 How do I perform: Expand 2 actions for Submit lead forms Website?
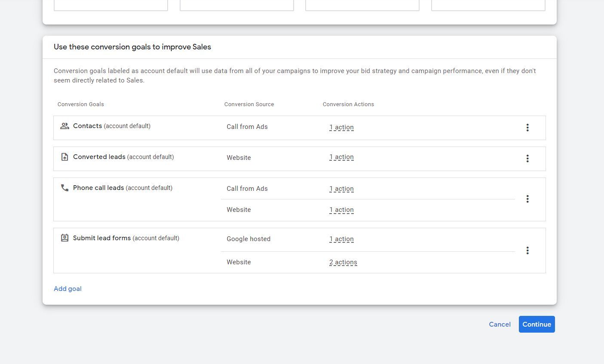coord(343,262)
